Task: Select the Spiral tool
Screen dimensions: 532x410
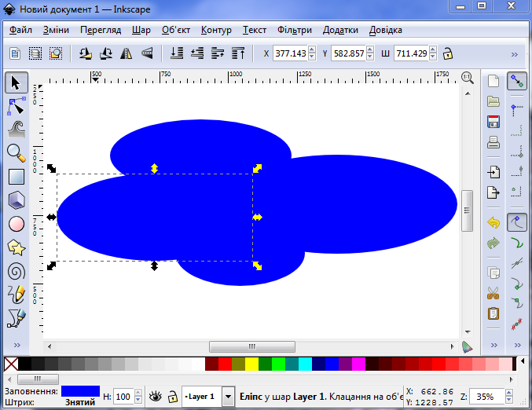Action: (17, 271)
